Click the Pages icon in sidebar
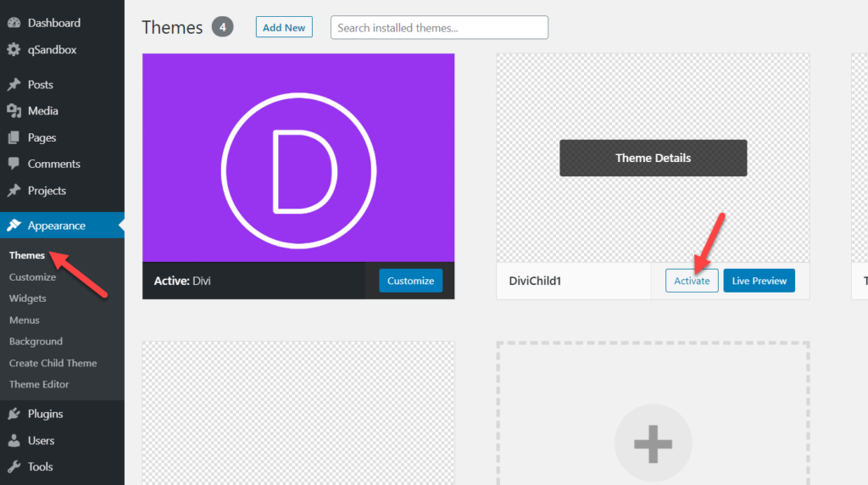Screen dimensions: 868x485 pos(14,137)
